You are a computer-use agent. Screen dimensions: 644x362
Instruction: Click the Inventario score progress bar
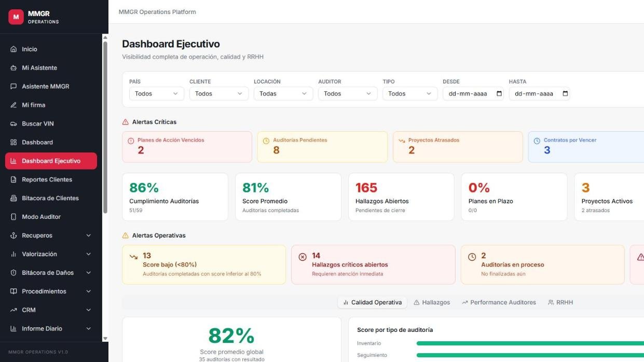point(530,343)
